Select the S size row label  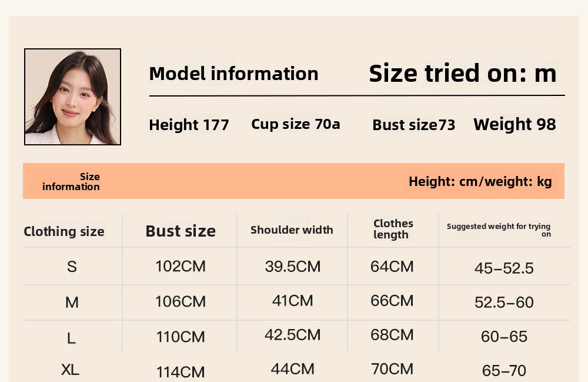pyautogui.click(x=72, y=267)
